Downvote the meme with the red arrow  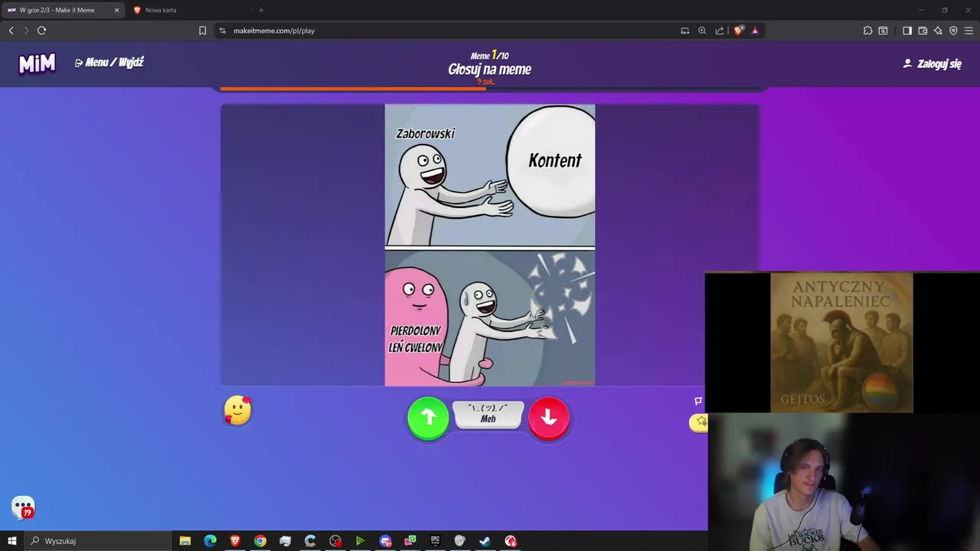pos(548,418)
